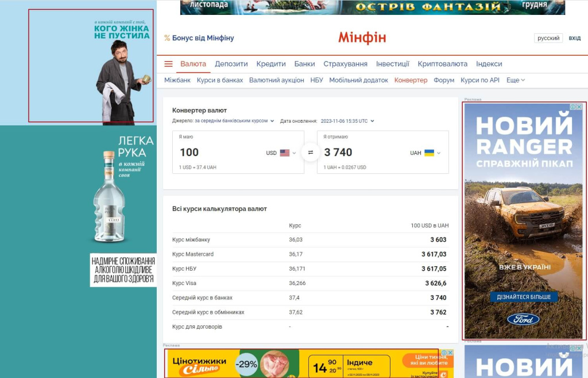Click the Легка Рука vodka bottle ad
The image size is (588, 378).
[109, 197]
